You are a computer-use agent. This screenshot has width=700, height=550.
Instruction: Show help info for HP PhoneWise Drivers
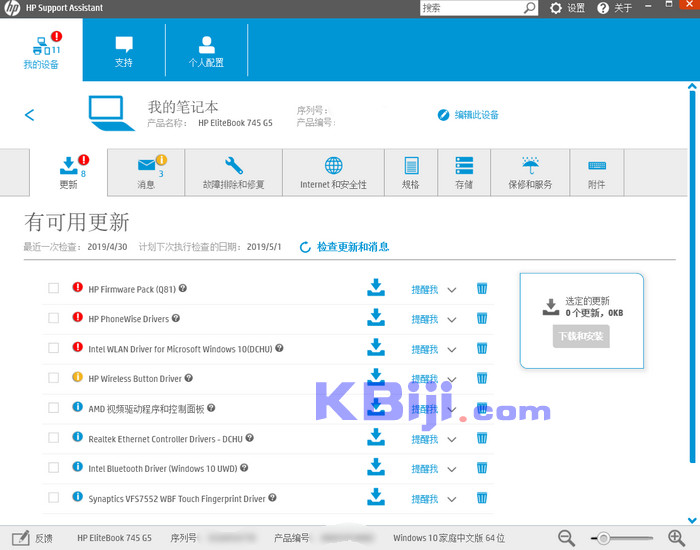176,318
